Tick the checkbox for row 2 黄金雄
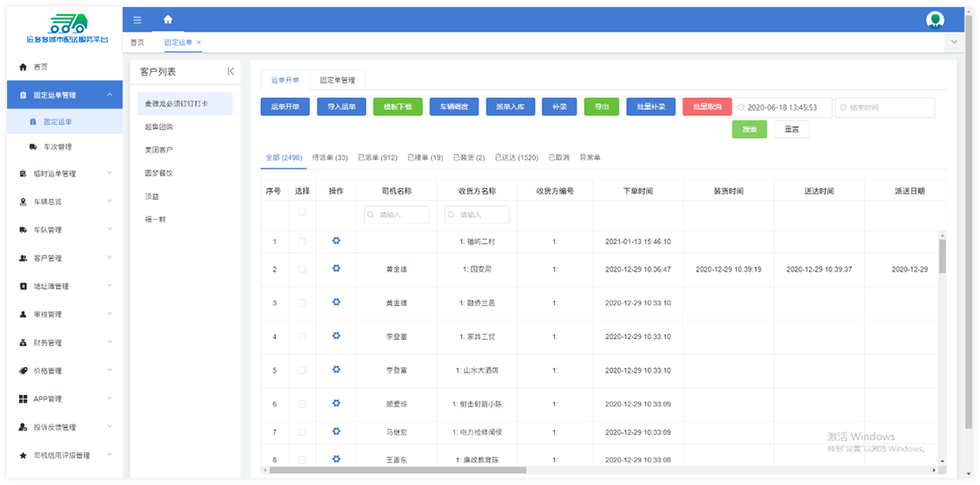This screenshot has height=485, width=980. (302, 269)
